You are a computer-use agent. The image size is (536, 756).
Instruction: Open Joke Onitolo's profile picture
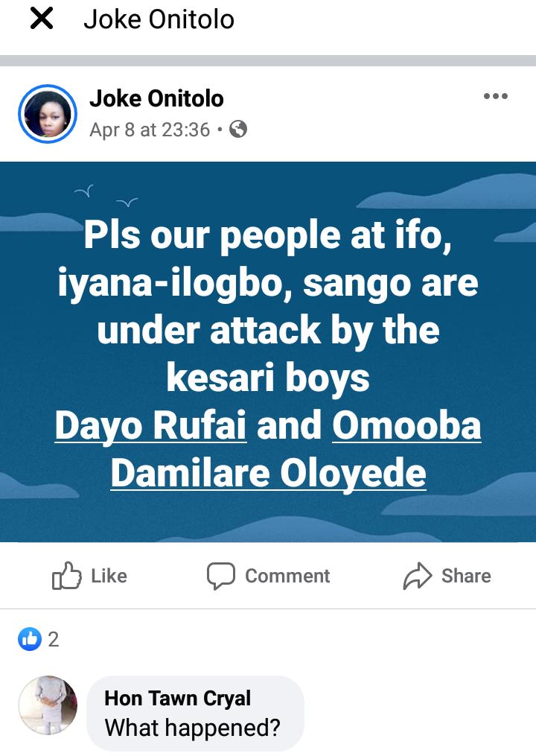pos(48,114)
